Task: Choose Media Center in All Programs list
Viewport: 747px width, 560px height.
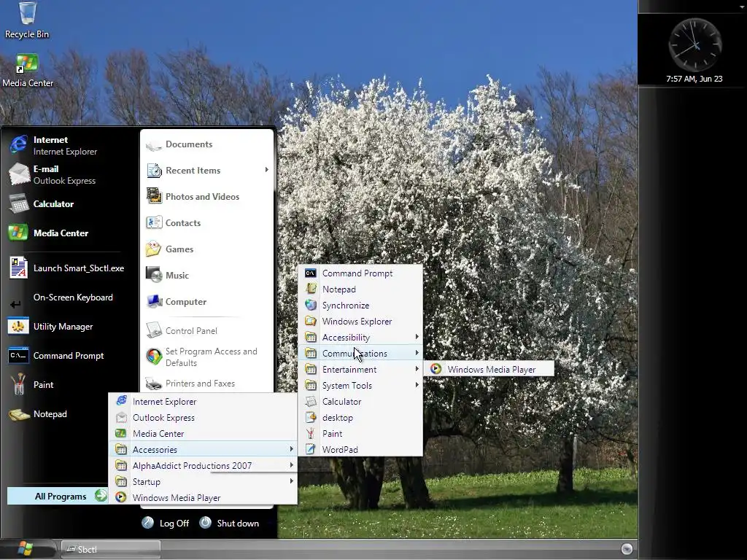Action: [204, 433]
